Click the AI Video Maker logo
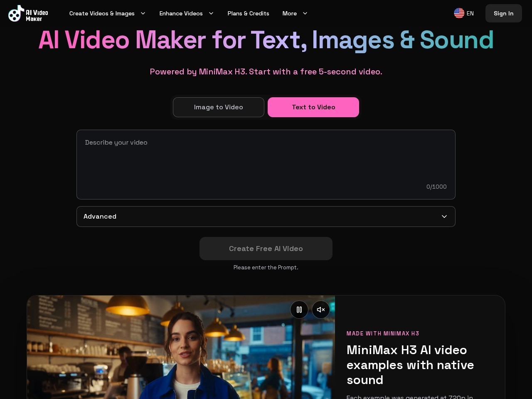 point(28,13)
